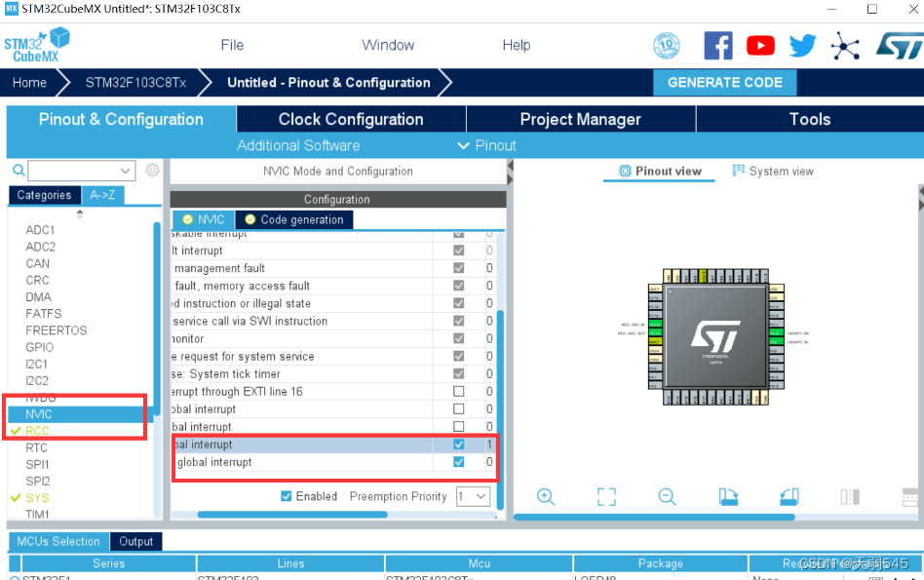This screenshot has height=580, width=924.
Task: Zoom in on the pinout chip
Action: (546, 497)
